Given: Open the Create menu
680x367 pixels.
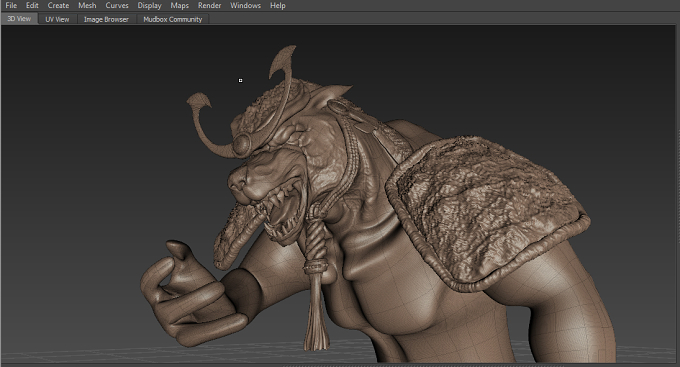Looking at the screenshot, I should (58, 6).
